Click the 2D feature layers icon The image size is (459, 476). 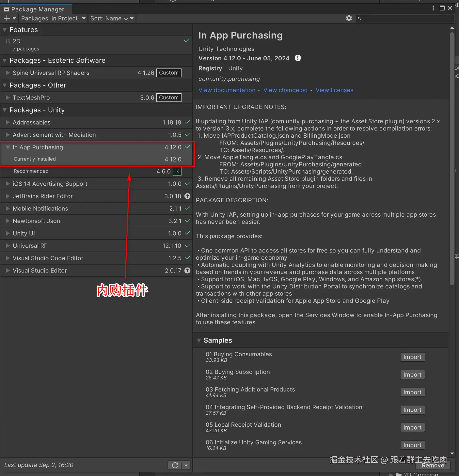pos(8,41)
